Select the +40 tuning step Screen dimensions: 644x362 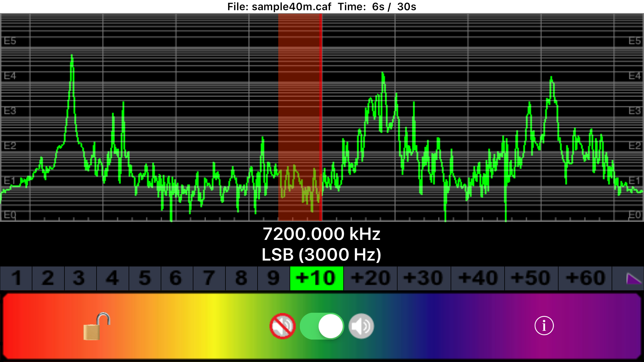tap(477, 277)
